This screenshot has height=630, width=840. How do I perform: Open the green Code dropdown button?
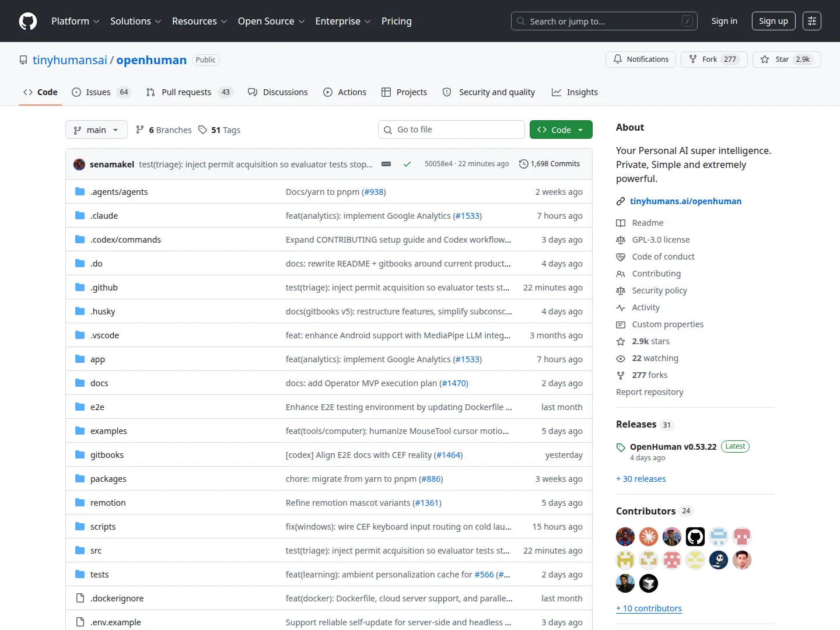click(x=561, y=129)
